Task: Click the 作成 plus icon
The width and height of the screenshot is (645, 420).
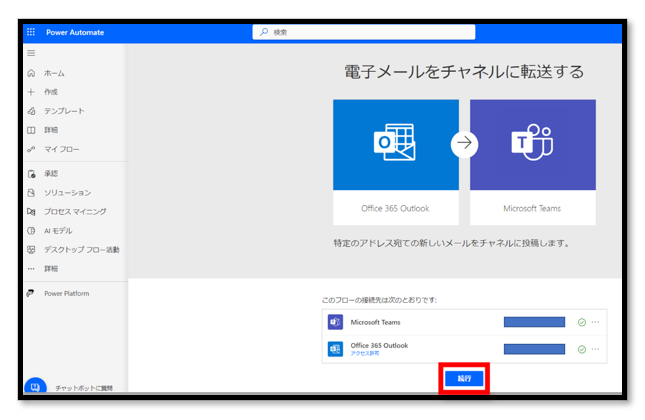Action: point(31,92)
